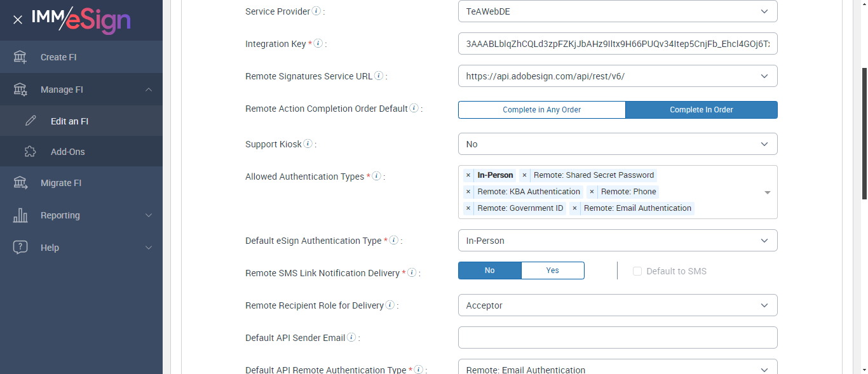The height and width of the screenshot is (374, 868).
Task: Open the Migrate FI menu item
Action: click(x=61, y=183)
